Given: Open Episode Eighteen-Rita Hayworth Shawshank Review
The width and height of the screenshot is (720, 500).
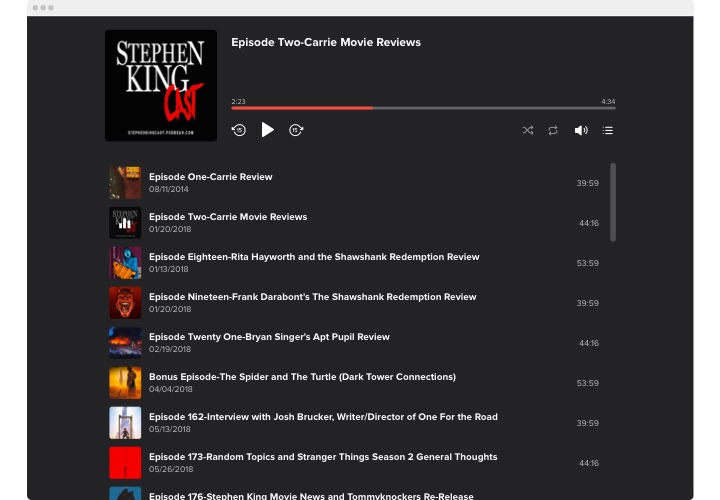Looking at the screenshot, I should click(x=314, y=257).
